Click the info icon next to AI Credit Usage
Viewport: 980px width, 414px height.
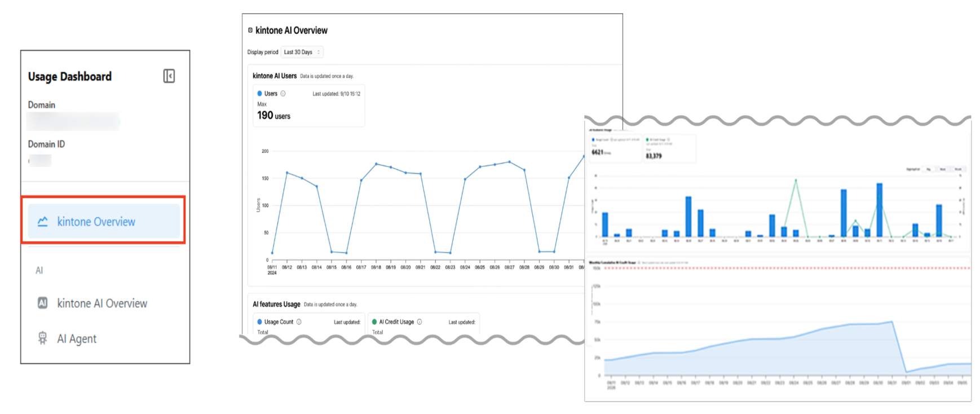pos(420,321)
